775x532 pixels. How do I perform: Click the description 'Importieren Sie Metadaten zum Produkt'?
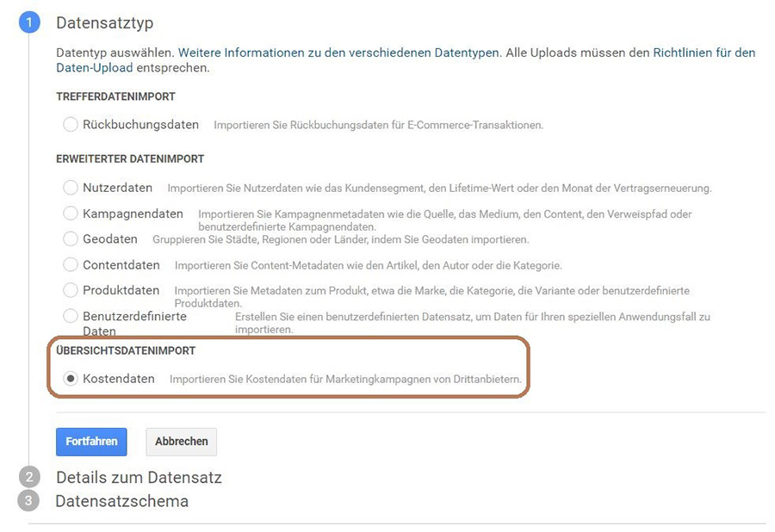pos(432,297)
